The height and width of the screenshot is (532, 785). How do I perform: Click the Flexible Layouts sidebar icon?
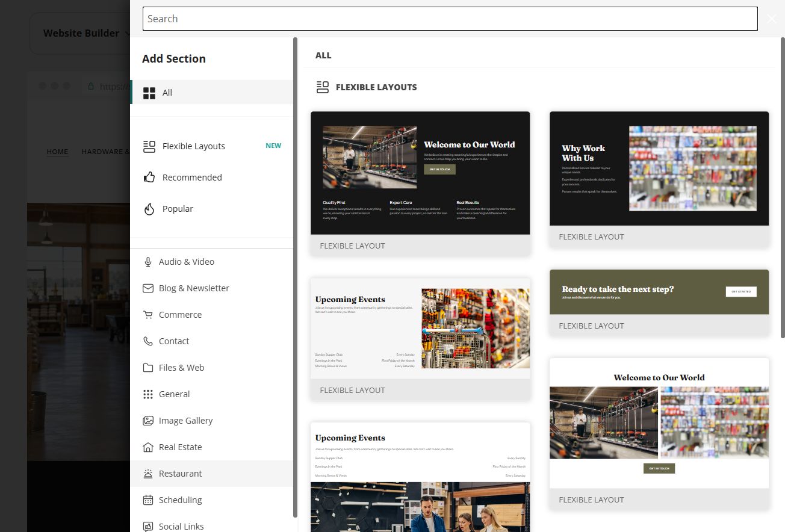(x=149, y=146)
